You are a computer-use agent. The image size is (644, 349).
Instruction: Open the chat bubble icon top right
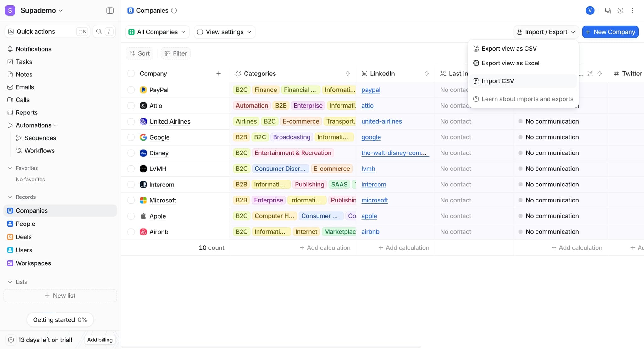(608, 10)
